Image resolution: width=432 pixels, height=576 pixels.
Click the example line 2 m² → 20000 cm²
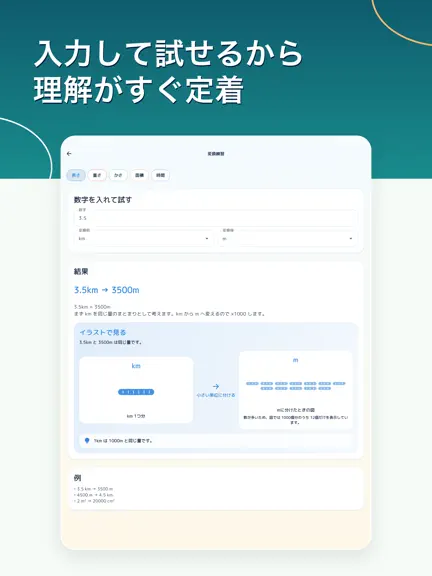click(x=94, y=501)
